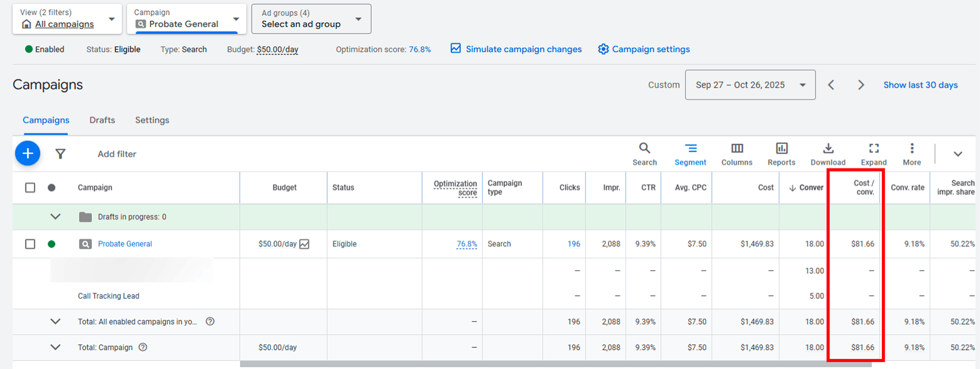Open the table Search tool

[644, 154]
